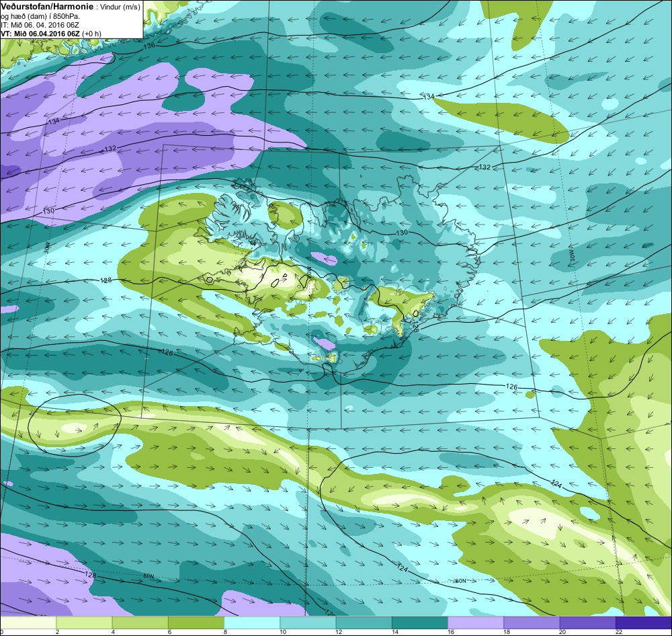Click the legend scale value "18"
Image resolution: width=672 pixels, height=636 pixels.
507,632
